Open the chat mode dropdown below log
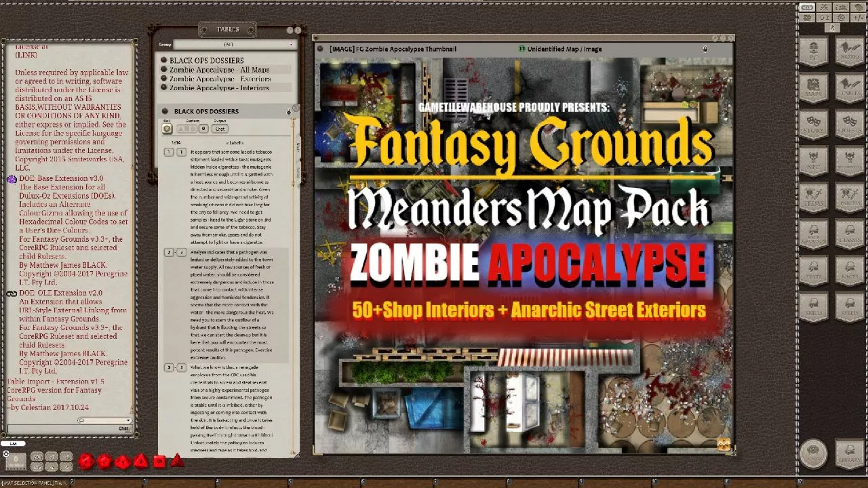Screen dimensions: 868x488 click(x=104, y=421)
